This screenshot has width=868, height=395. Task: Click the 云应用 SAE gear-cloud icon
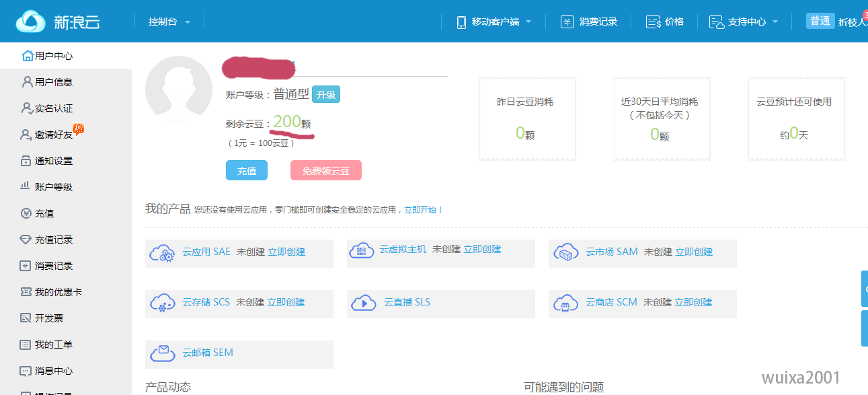tap(163, 253)
